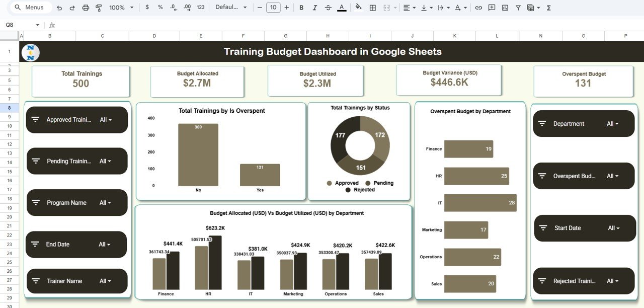Open the Department slicer dropdown
644x308 pixels.
(x=615, y=123)
